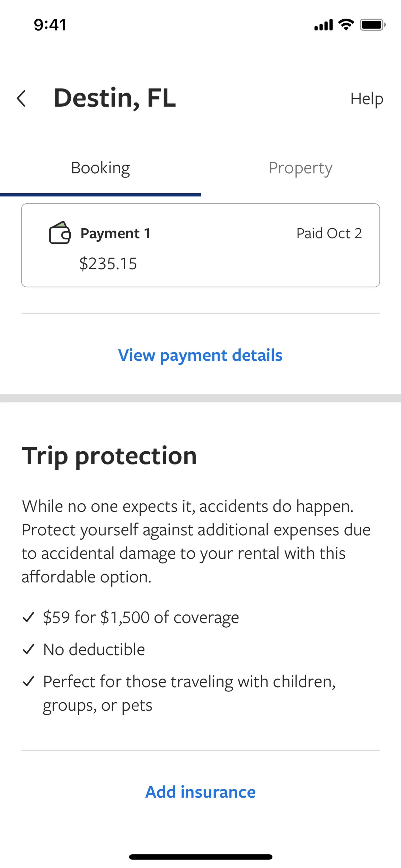The height and width of the screenshot is (868, 401).
Task: Switch to the Booking tab
Action: pos(100,168)
